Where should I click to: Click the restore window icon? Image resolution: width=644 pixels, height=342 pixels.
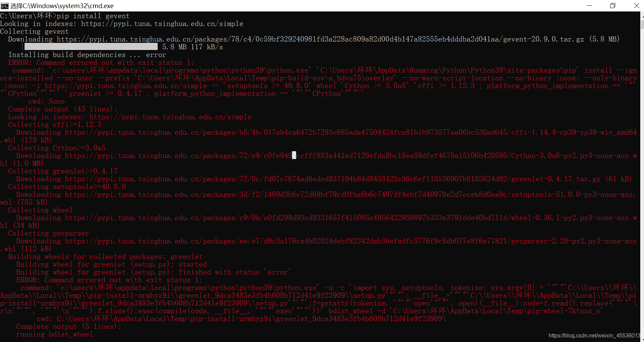[x=613, y=5]
